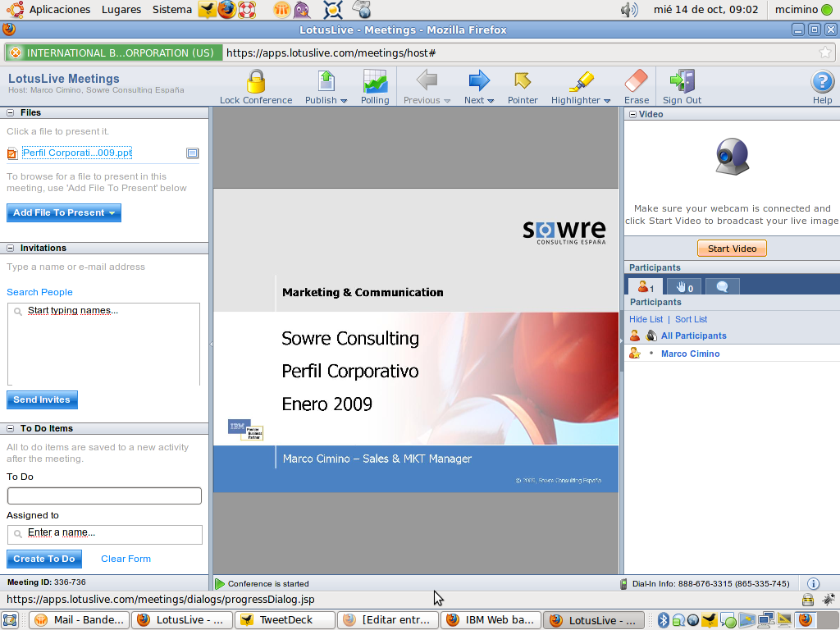
Task: Select the Erase tool
Action: (636, 81)
